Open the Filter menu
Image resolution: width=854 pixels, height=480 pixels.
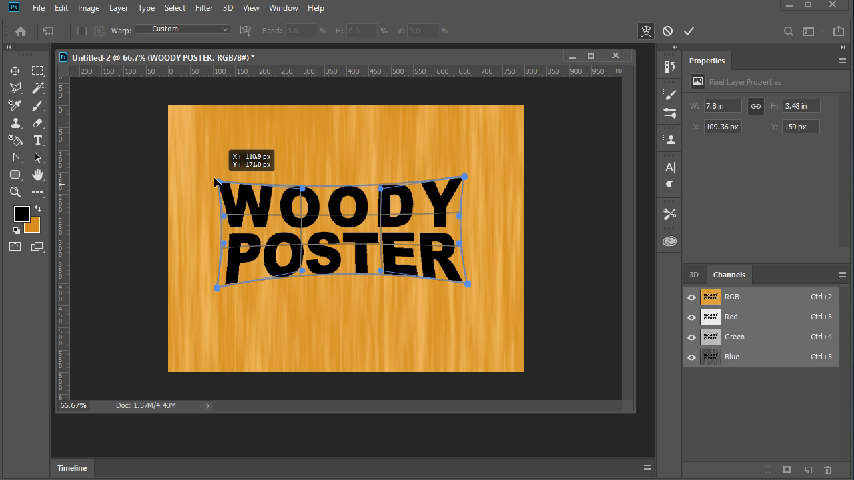[x=204, y=8]
